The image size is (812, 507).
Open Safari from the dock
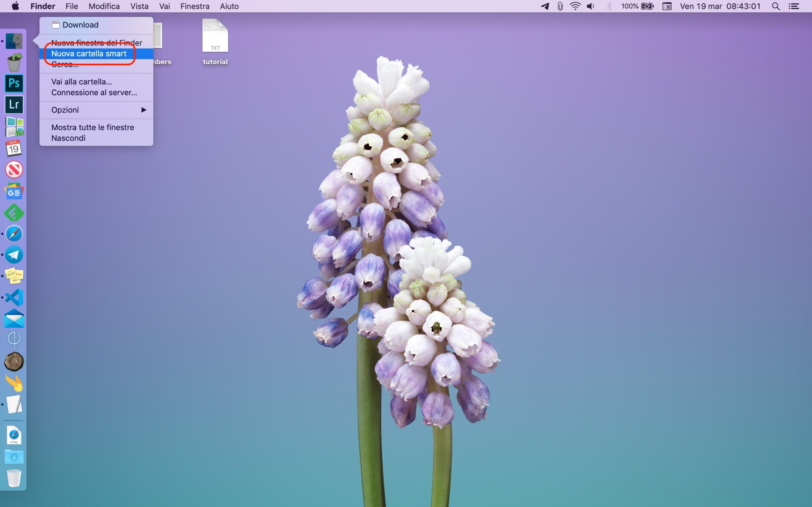14,234
